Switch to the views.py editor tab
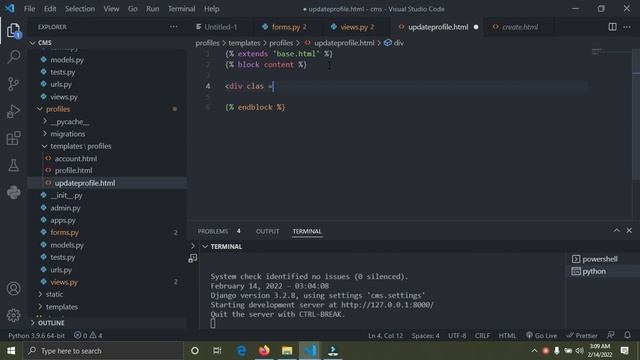Image resolution: width=640 pixels, height=360 pixels. tap(357, 27)
